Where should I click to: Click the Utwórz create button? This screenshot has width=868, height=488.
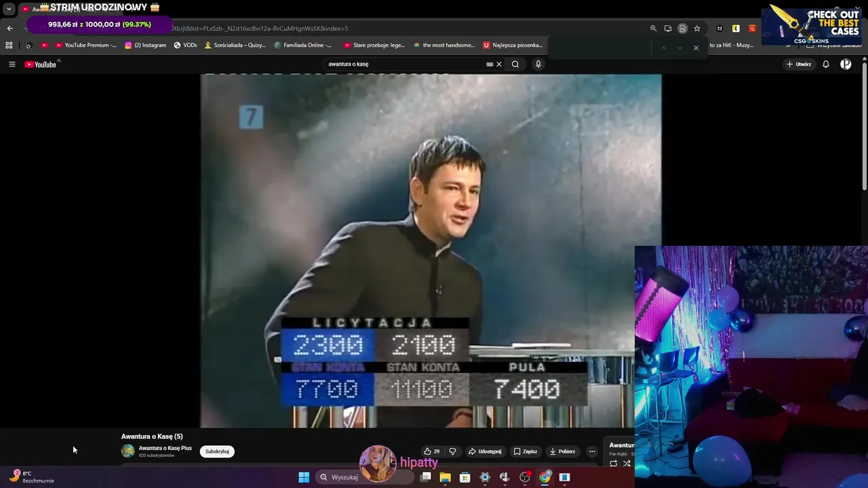[799, 64]
